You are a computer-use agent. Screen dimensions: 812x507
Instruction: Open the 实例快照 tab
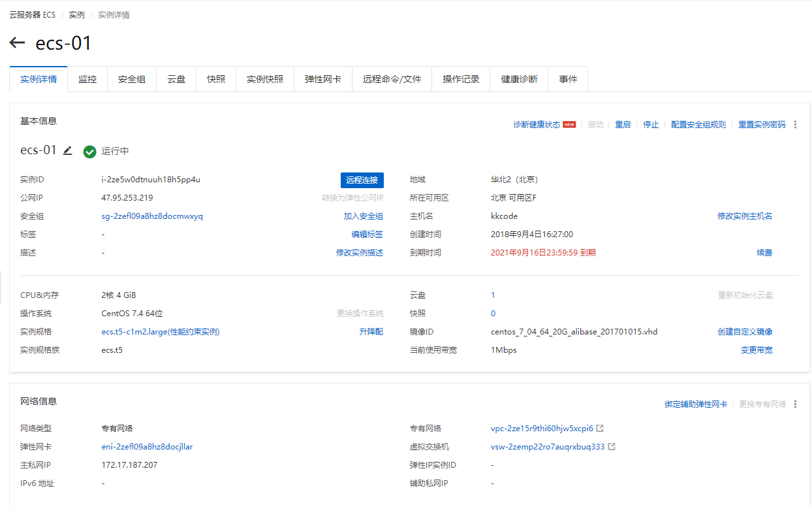[x=265, y=79]
